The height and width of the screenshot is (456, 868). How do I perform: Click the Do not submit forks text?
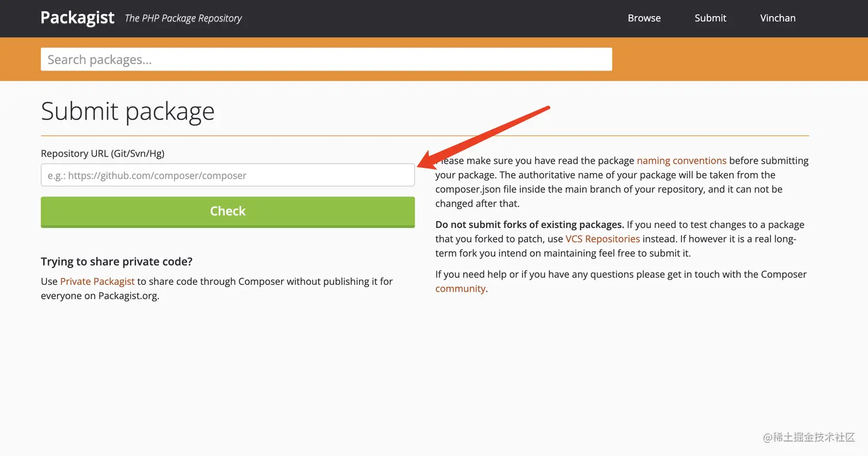click(529, 225)
